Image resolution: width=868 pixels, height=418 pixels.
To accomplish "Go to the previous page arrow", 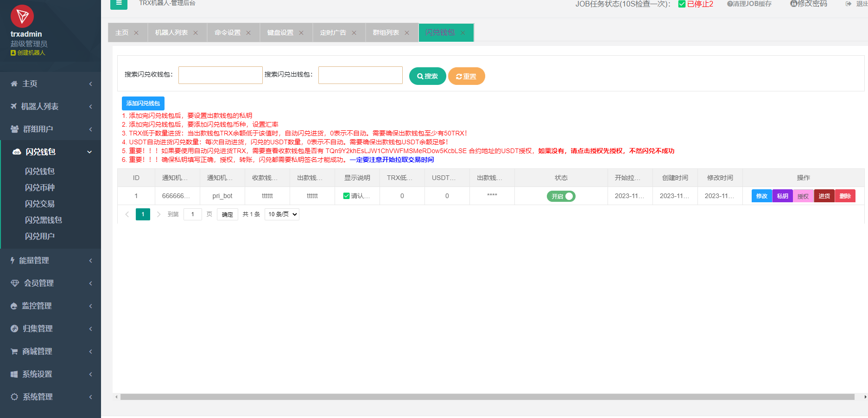I will (127, 214).
